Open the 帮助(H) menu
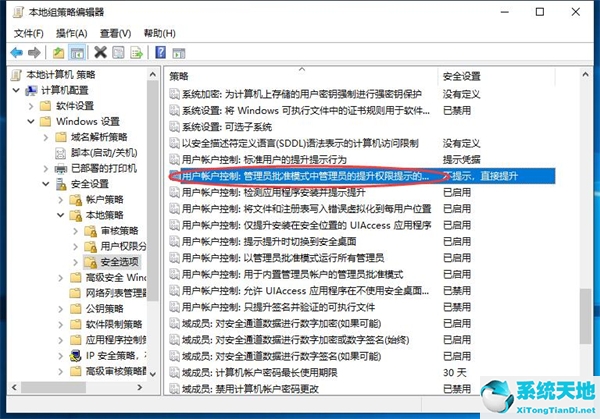 click(x=160, y=34)
